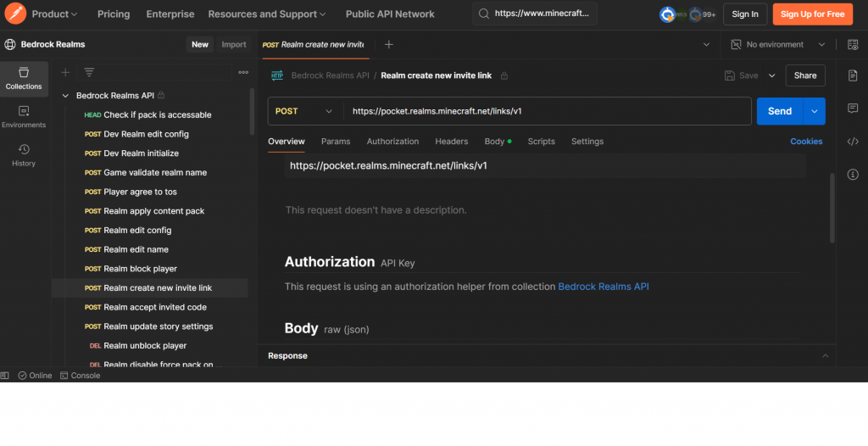The height and width of the screenshot is (446, 868).
Task: Switch to the Params tab
Action: (x=336, y=142)
